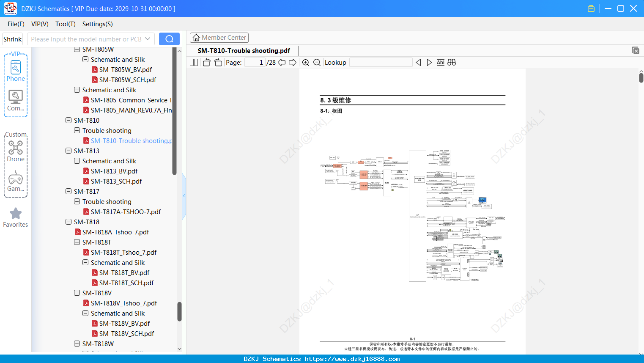Click the blue search button
This screenshot has height=363, width=644.
(x=169, y=39)
